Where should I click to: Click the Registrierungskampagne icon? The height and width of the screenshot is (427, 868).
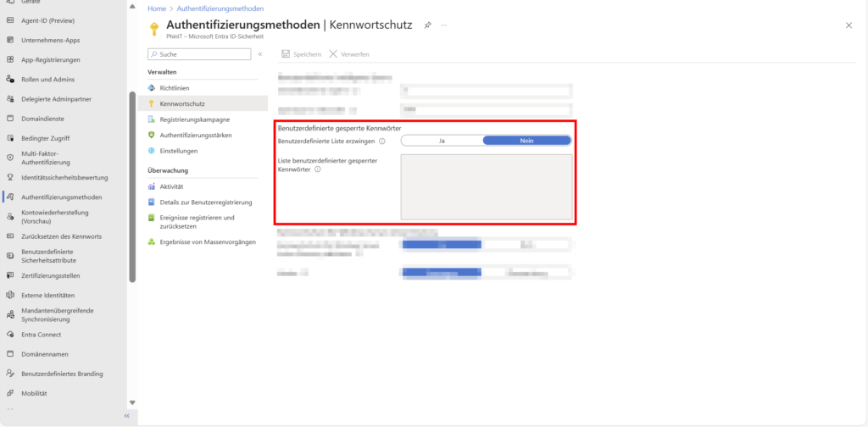coord(153,119)
